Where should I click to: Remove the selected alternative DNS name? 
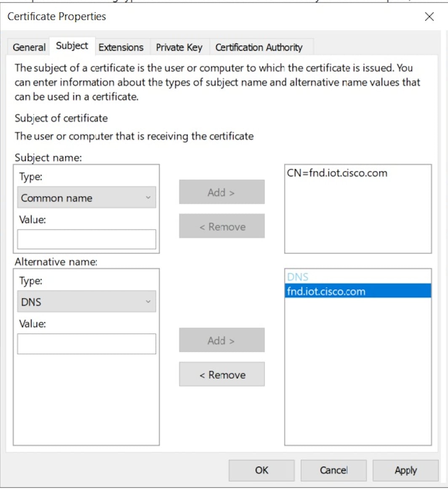(222, 374)
